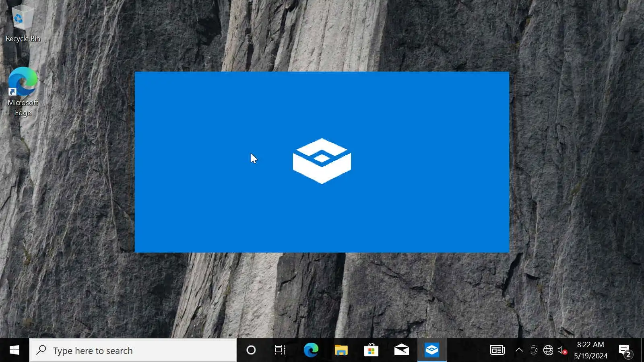Screen dimensions: 644x362
Task: Select the Microsoft Edge desktop shortcut
Action: pos(23,92)
